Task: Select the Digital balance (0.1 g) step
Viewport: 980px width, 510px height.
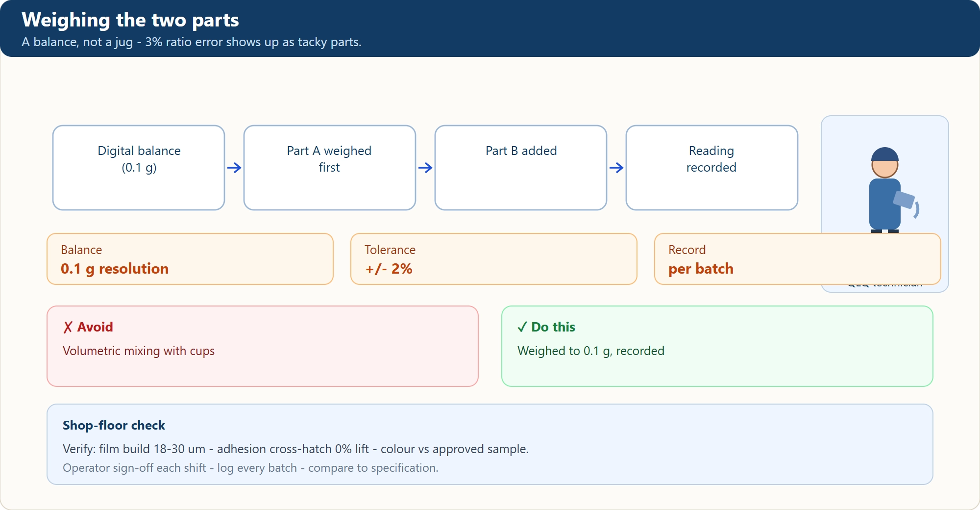Action: pyautogui.click(x=139, y=168)
